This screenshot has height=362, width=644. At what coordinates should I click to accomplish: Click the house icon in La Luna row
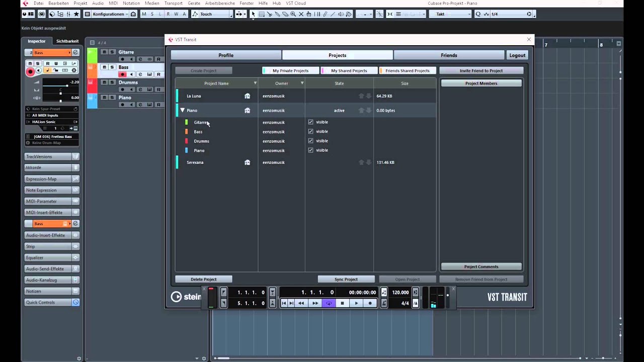[247, 96]
